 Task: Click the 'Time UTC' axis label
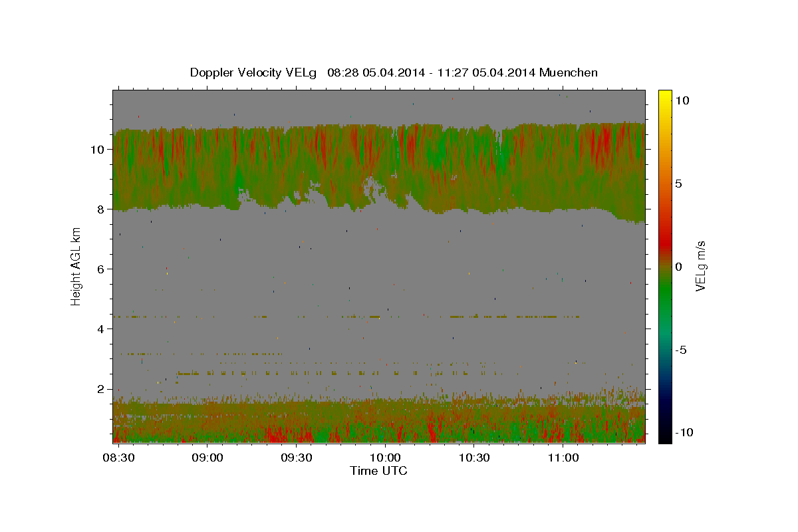click(x=378, y=471)
